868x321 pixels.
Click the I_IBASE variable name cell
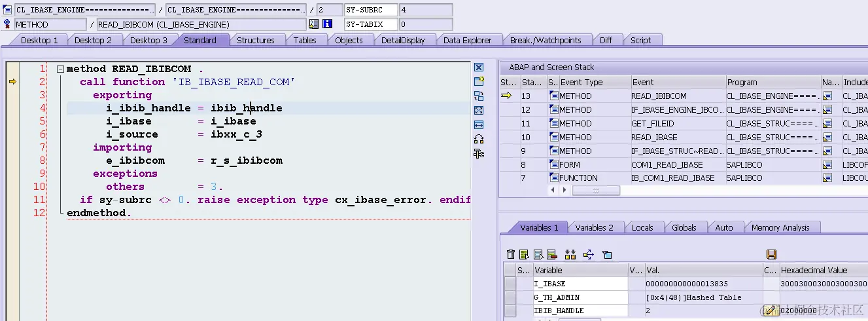580,284
